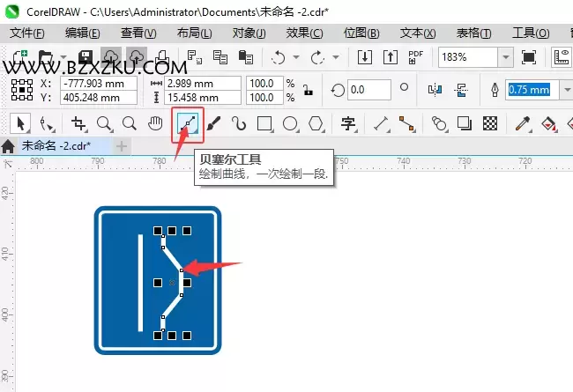The height and width of the screenshot is (392, 573).
Task: Click the Full-screen preview icon
Action: click(x=529, y=57)
